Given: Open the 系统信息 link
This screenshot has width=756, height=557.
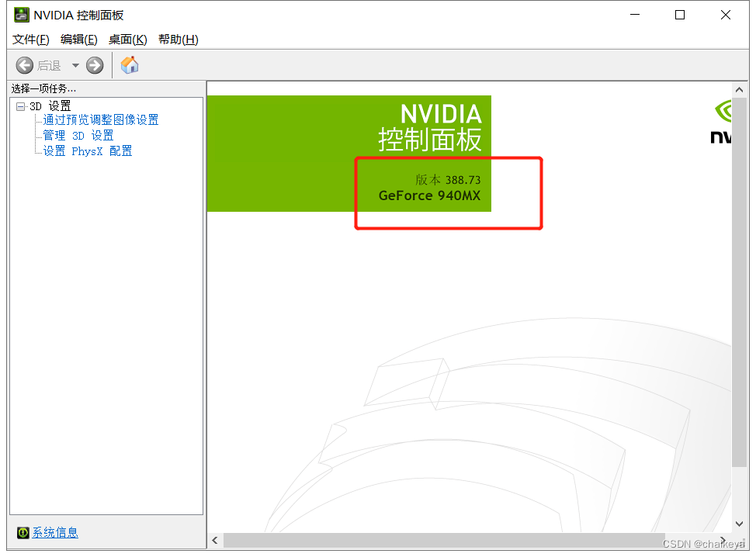Looking at the screenshot, I should [55, 532].
